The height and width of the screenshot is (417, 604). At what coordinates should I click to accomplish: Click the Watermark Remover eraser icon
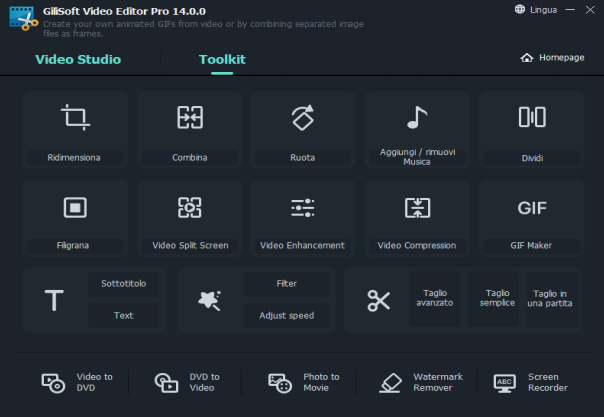391,383
